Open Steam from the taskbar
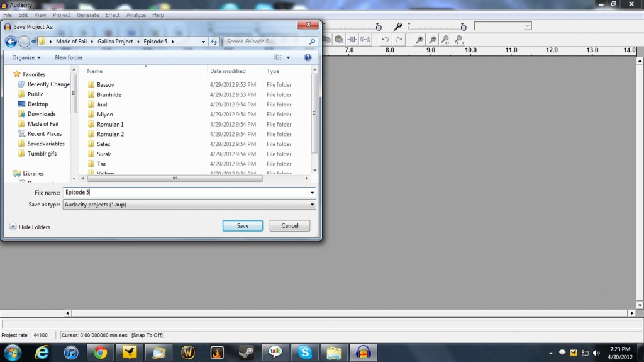 pyautogui.click(x=246, y=353)
